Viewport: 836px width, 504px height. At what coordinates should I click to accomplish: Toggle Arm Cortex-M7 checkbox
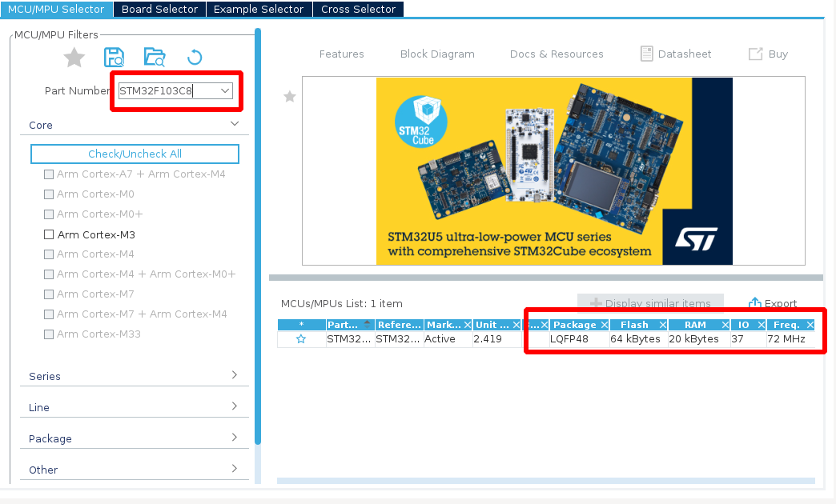pyautogui.click(x=49, y=294)
